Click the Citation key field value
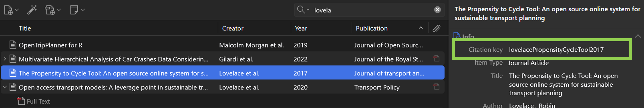This screenshot has width=644, height=108. click(x=556, y=50)
